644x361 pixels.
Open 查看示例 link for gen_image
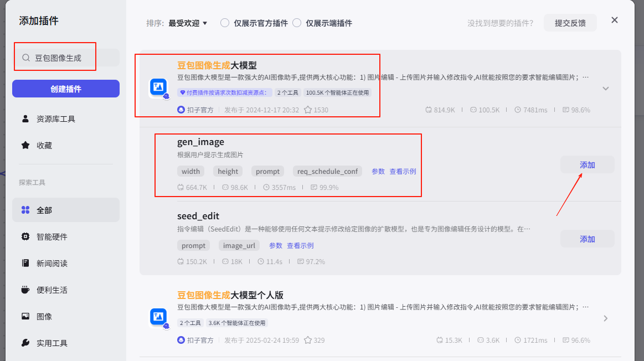pyautogui.click(x=403, y=171)
